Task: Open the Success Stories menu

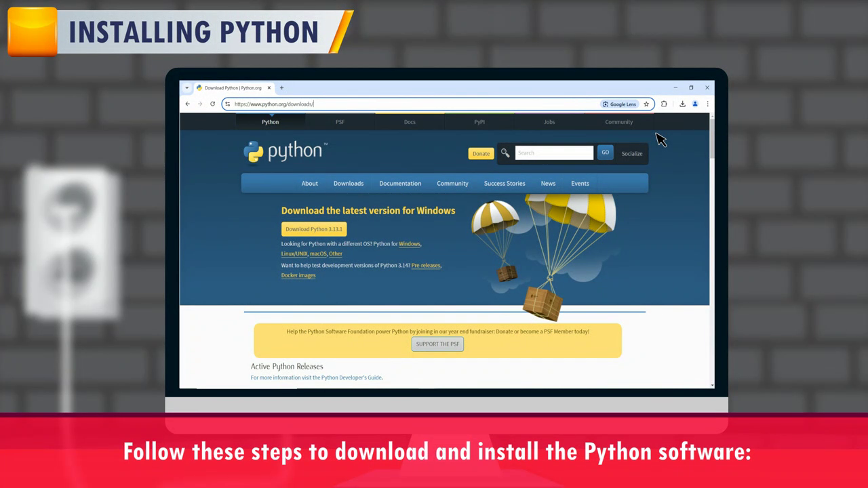Action: click(x=505, y=184)
